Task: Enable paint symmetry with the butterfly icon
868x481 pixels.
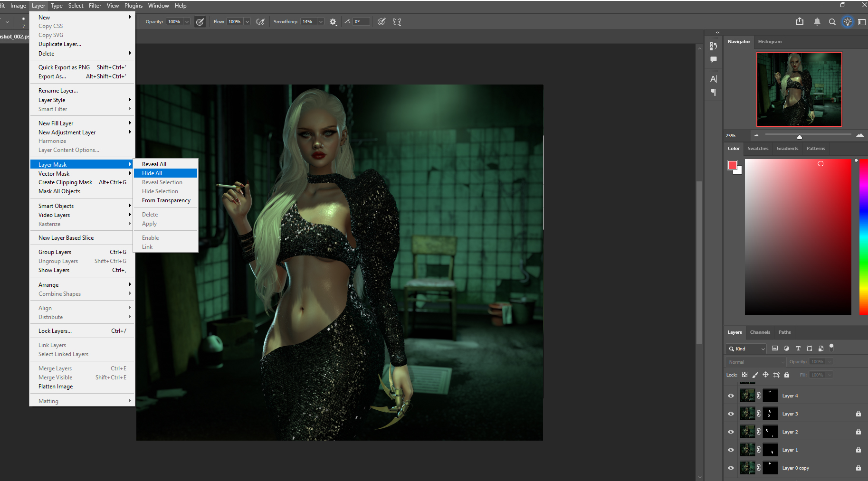Action: [x=397, y=21]
